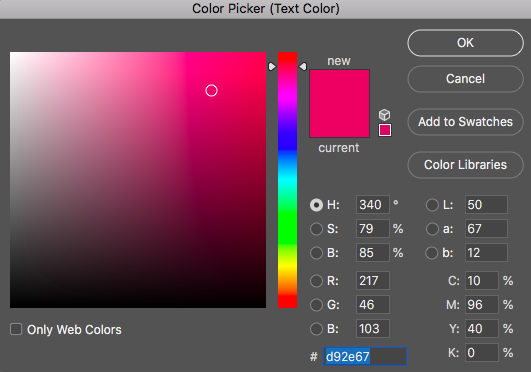Confirm the color with OK button

click(465, 43)
